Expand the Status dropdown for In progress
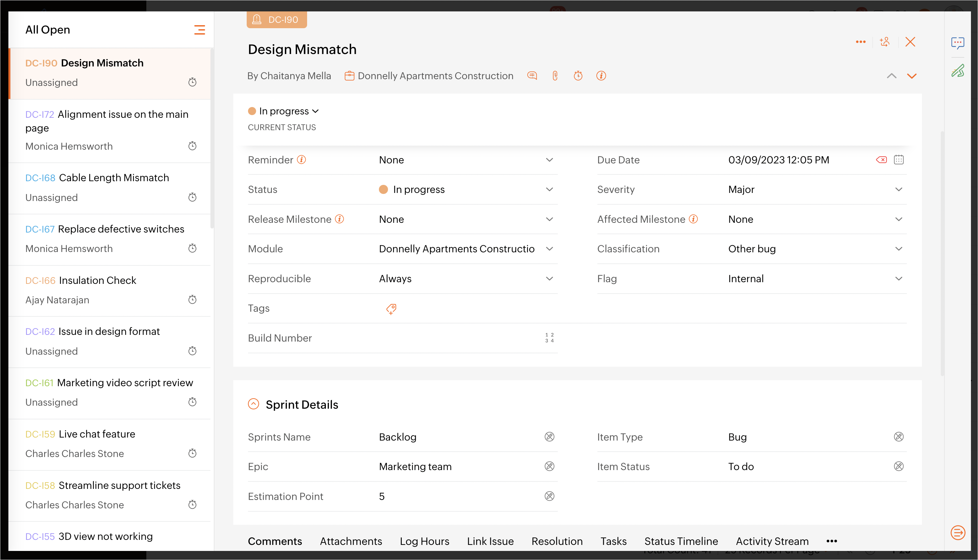Image resolution: width=978 pixels, height=560 pixels. coord(550,189)
